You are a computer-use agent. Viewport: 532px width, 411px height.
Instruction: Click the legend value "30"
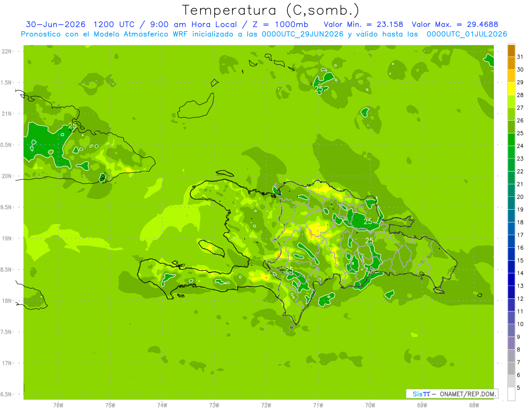coord(520,70)
